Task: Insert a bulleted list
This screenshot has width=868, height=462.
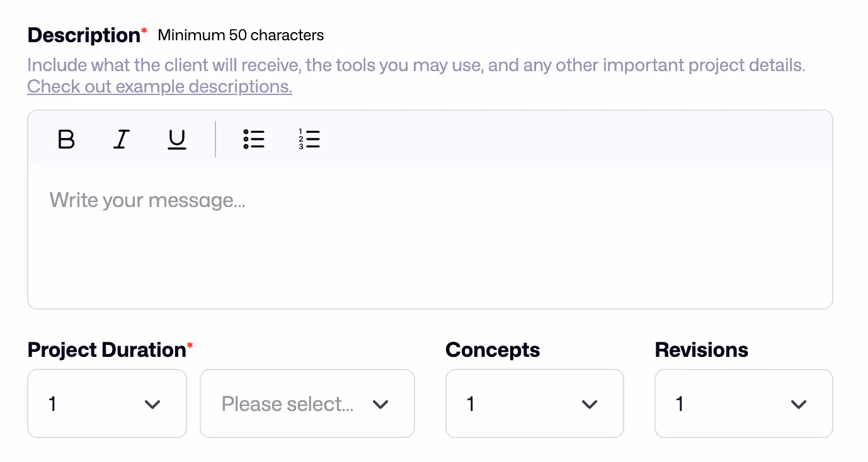Action: pos(254,139)
